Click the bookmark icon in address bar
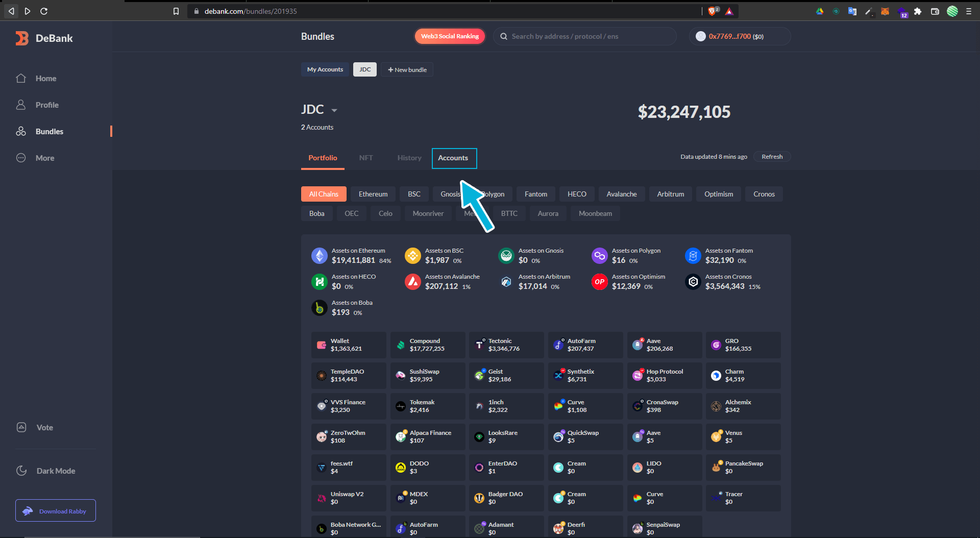This screenshot has width=980, height=538. point(176,11)
